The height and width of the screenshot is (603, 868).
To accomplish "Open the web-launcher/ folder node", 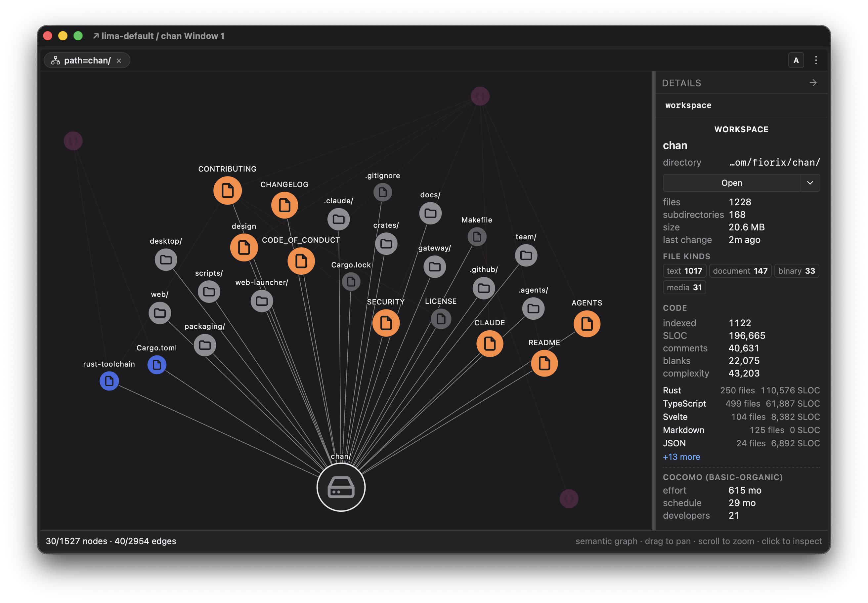I will coord(262,301).
